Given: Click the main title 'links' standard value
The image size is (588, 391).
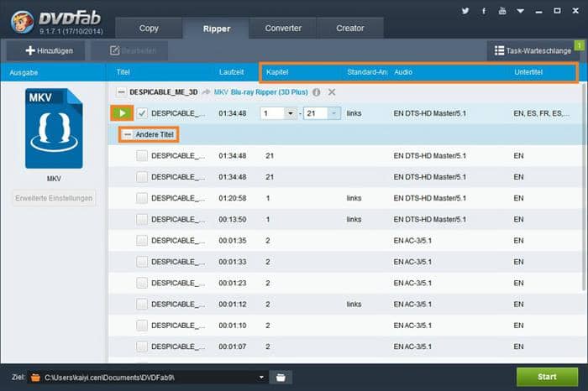Looking at the screenshot, I should click(354, 113).
